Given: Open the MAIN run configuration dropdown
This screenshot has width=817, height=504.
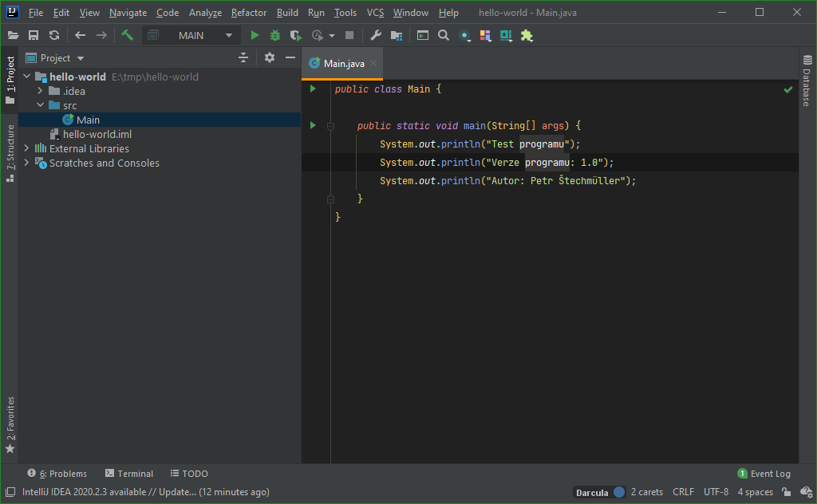Looking at the screenshot, I should click(x=191, y=35).
